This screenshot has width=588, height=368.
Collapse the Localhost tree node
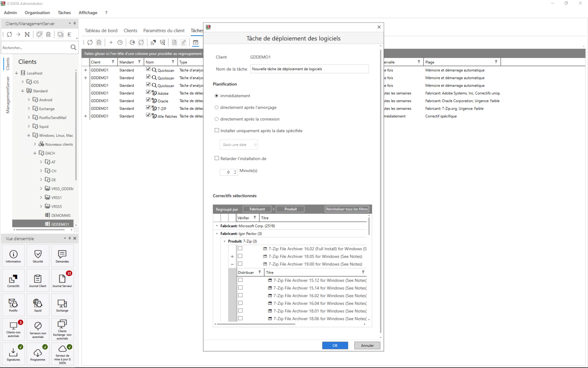[17, 73]
